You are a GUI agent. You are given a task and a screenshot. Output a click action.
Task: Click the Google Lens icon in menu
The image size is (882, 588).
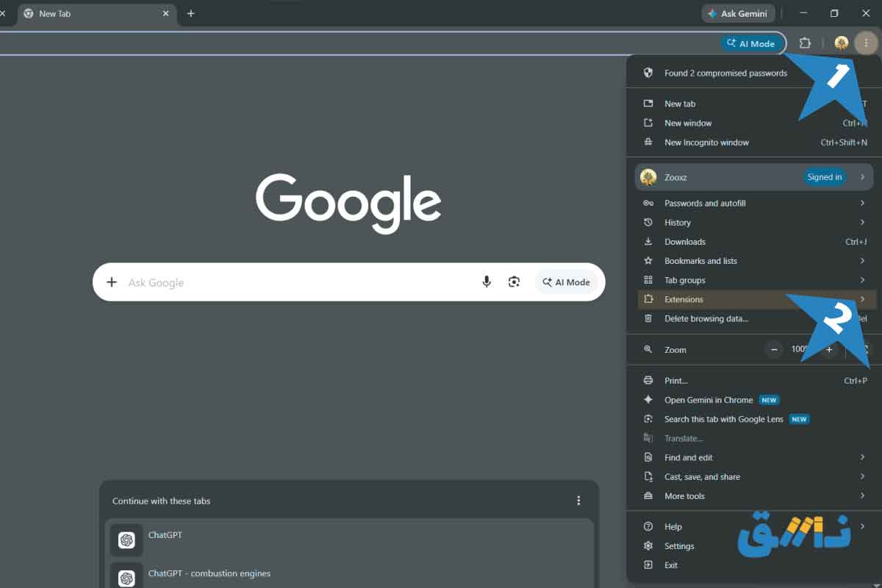point(648,419)
